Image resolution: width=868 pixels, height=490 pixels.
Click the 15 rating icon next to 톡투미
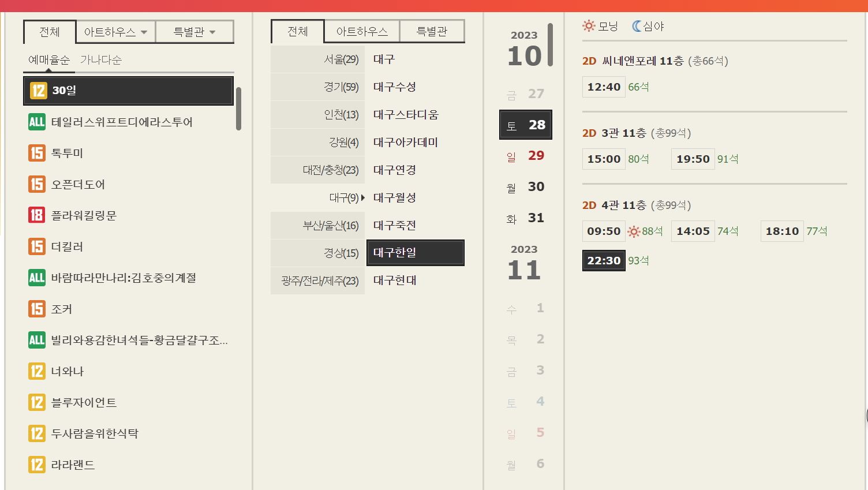coord(37,153)
